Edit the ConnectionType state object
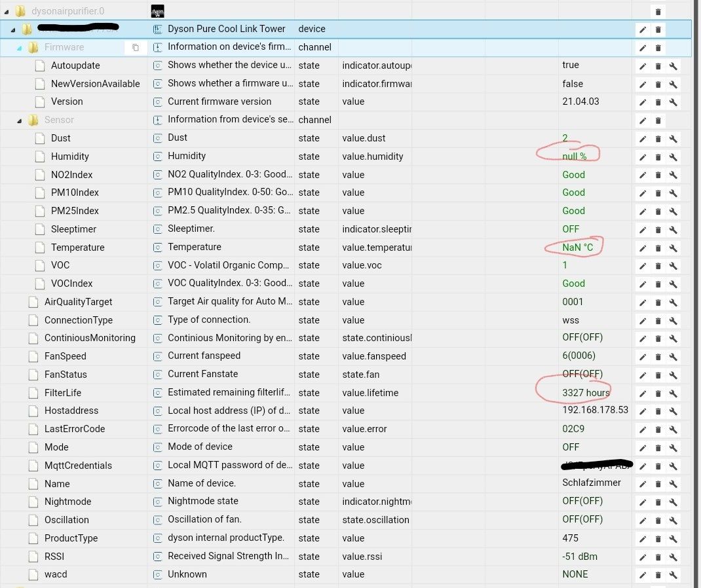The height and width of the screenshot is (588, 701). click(x=643, y=321)
